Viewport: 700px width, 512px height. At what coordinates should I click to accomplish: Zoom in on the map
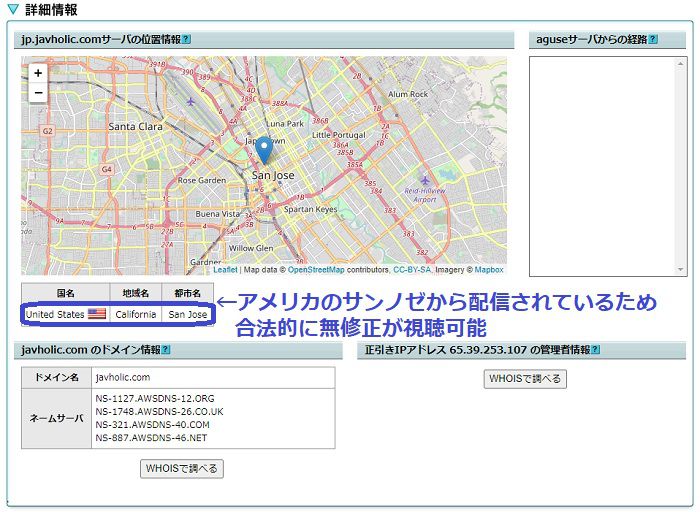tap(38, 73)
